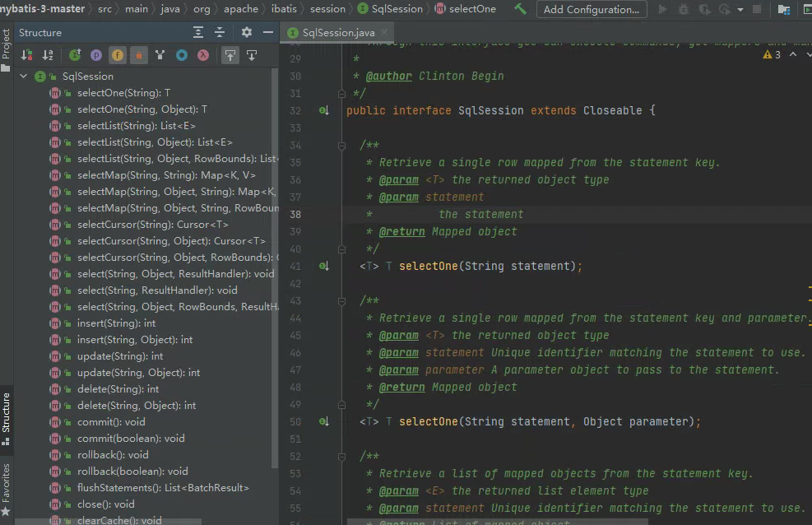Toggle show non-public members
Image resolution: width=812 pixels, height=525 pixels.
pos(139,55)
